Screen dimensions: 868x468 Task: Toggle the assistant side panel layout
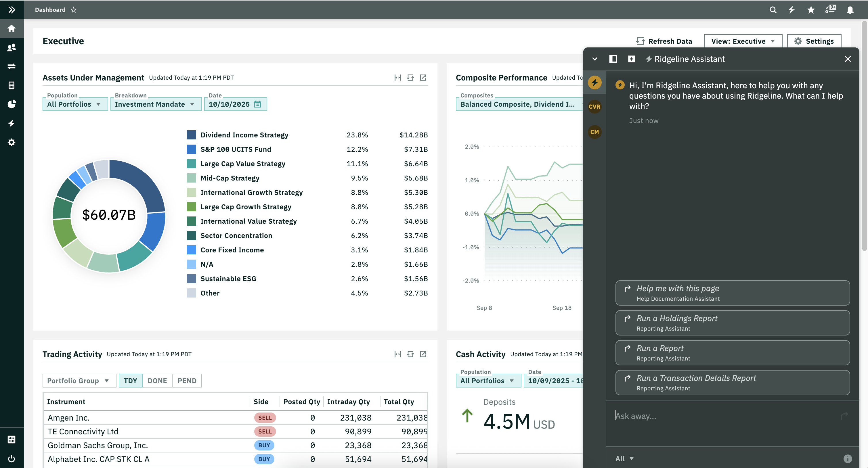pos(613,59)
